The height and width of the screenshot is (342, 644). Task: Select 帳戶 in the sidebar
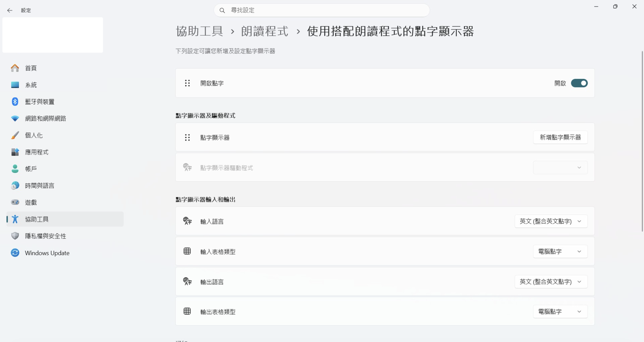pos(65,169)
